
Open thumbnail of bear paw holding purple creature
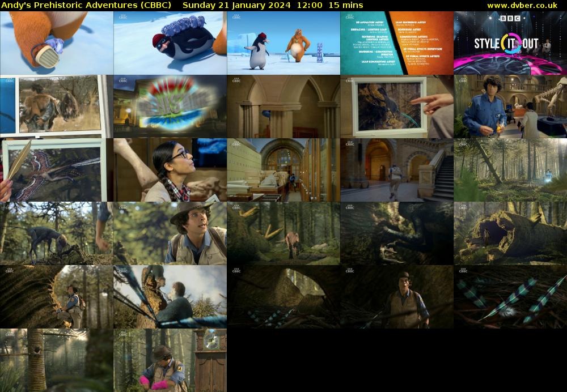(x=57, y=43)
